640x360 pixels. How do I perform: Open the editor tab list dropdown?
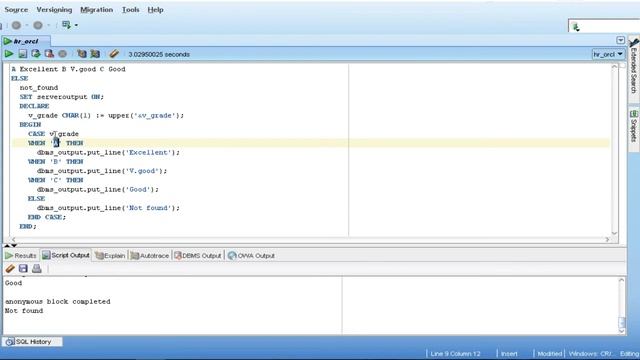tap(620, 40)
